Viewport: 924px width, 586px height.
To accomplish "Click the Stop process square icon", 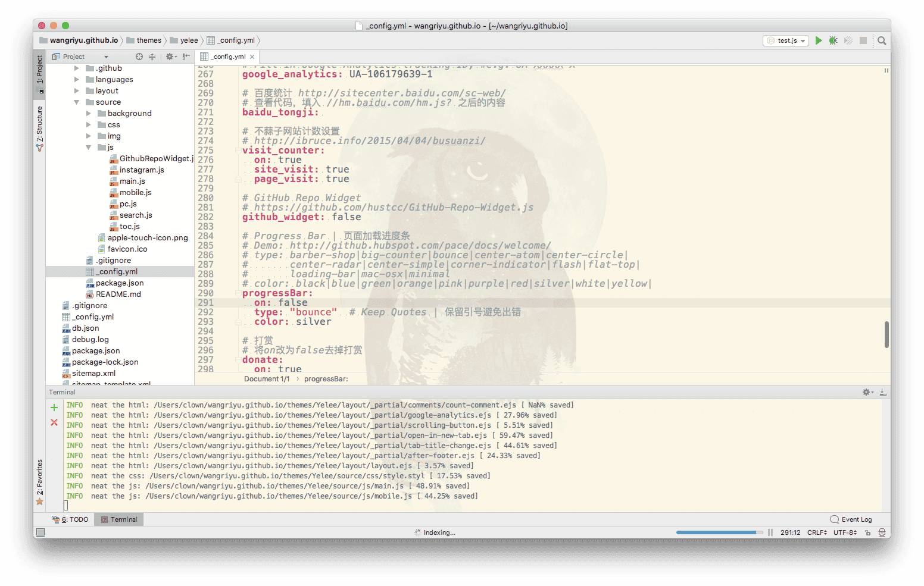I will click(863, 40).
